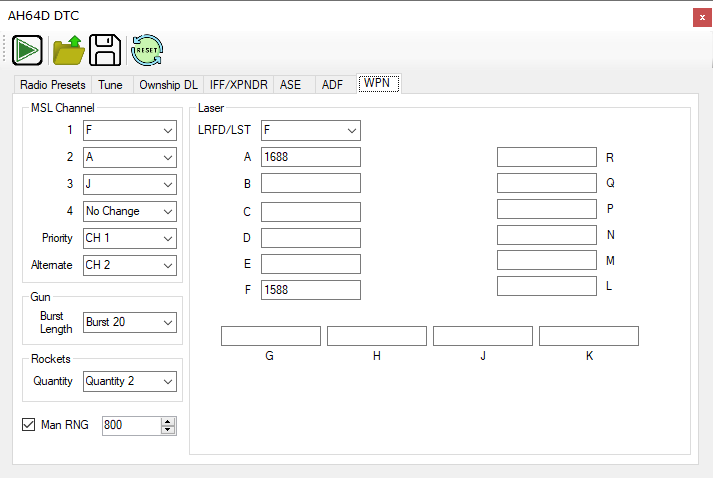Decrease Man RNG with down arrow
This screenshot has width=713, height=478.
click(x=168, y=430)
